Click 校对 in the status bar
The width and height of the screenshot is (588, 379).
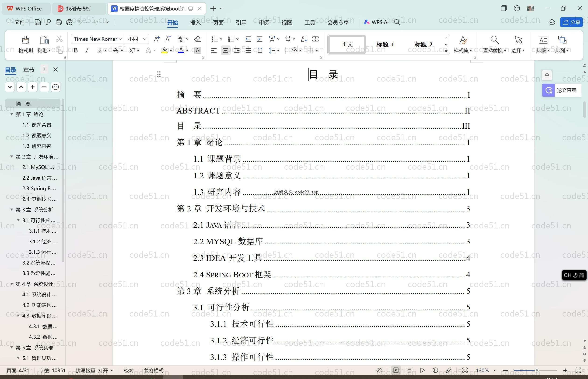click(x=129, y=370)
